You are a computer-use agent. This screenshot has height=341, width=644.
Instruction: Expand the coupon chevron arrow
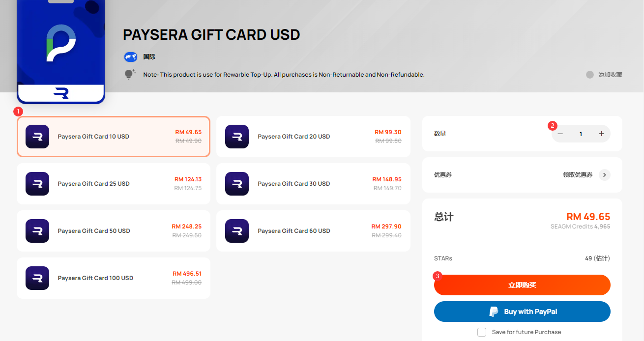(605, 175)
